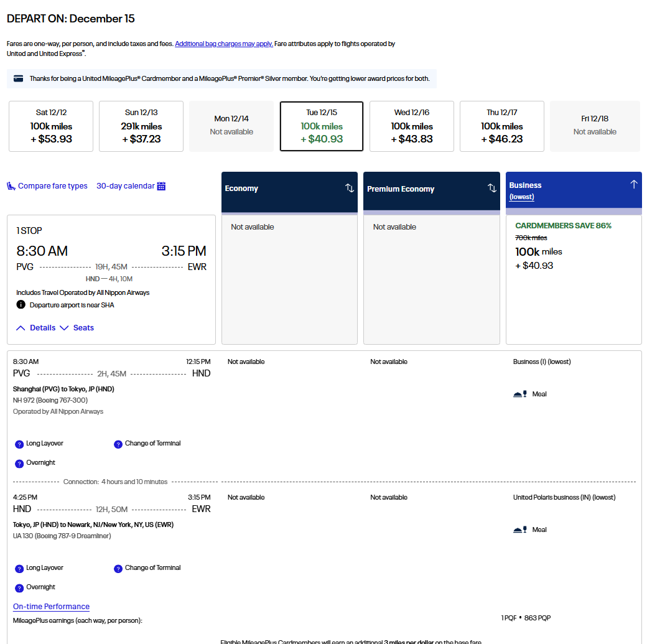Click Meal icon for United Polaris business segment

tap(520, 530)
